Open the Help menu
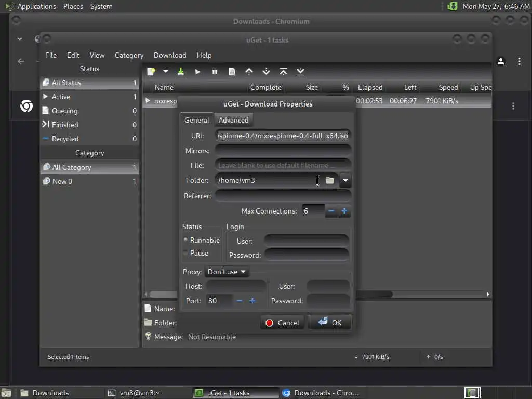The image size is (532, 399). (204, 55)
